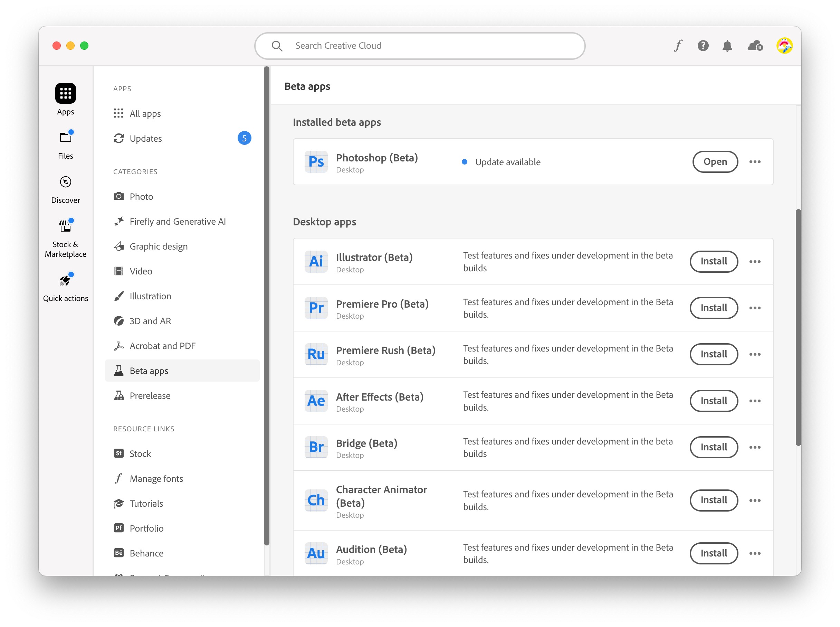Viewport: 840px width, 627px height.
Task: Open the Updates list
Action: 182,139
